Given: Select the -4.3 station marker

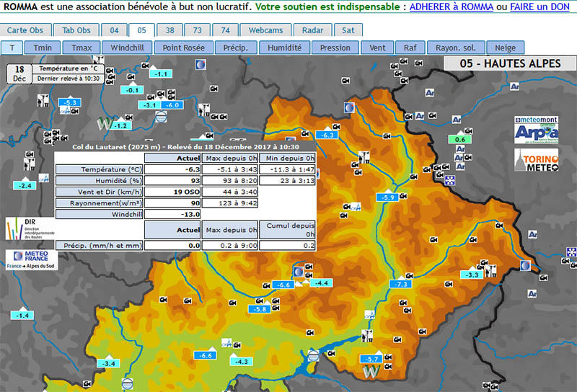Looking at the screenshot, I should tap(241, 362).
